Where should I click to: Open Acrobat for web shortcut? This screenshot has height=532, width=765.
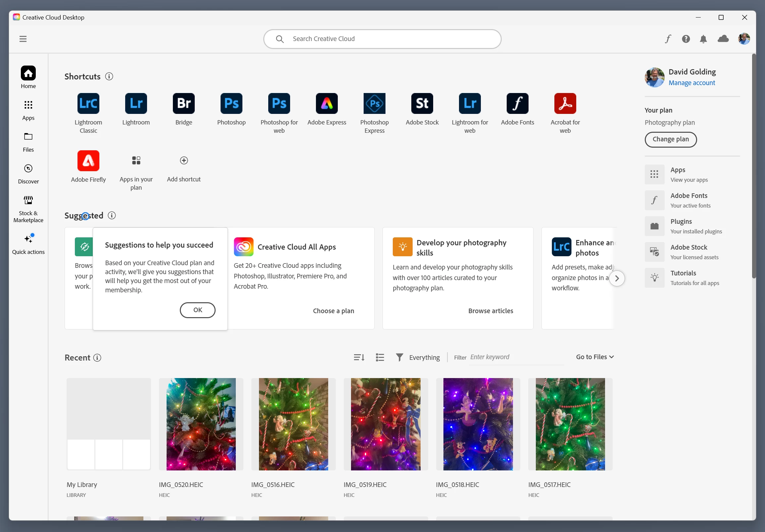pos(565,104)
